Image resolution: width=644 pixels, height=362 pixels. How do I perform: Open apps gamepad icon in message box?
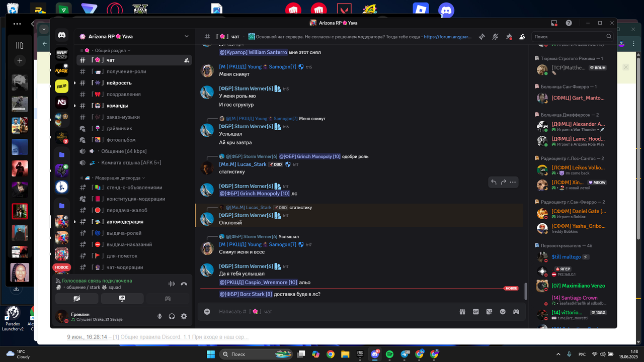point(516,312)
